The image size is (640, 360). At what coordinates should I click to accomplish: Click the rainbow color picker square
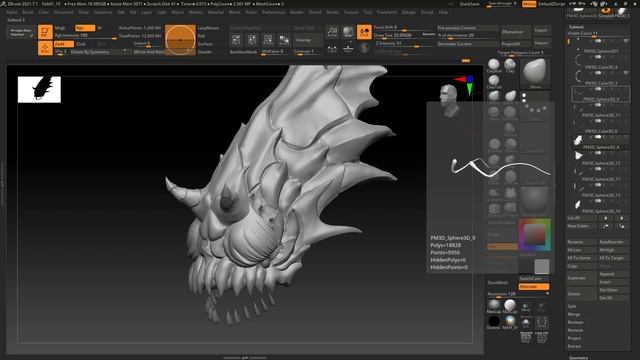coord(535,235)
